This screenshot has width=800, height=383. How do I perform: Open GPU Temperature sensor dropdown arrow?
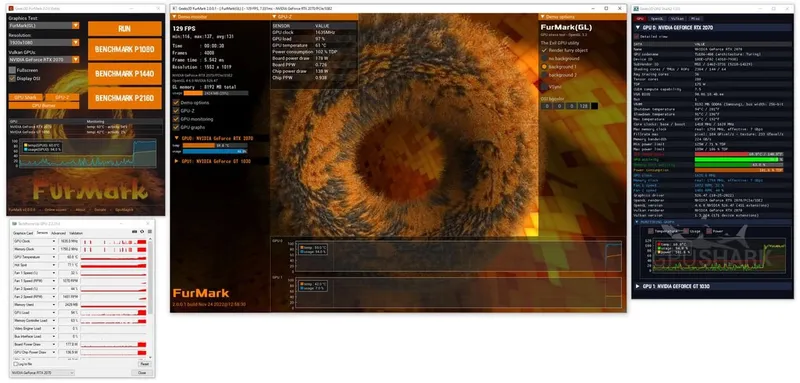point(54,257)
